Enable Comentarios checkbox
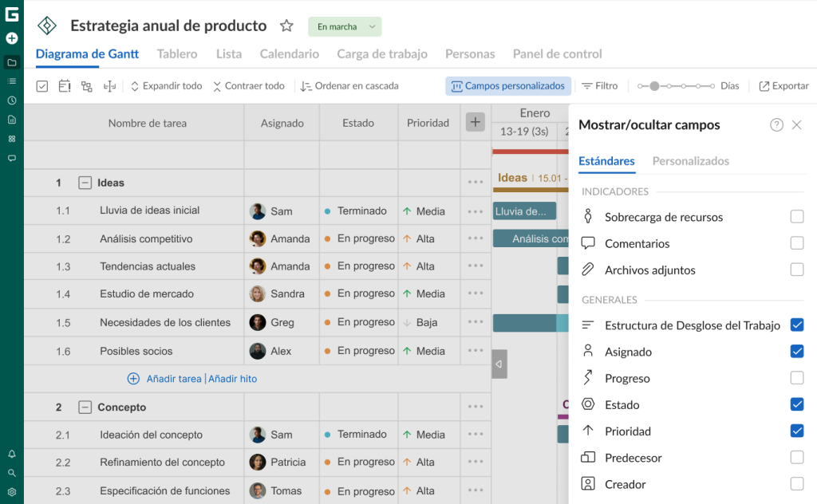Image resolution: width=817 pixels, height=504 pixels. pos(797,242)
